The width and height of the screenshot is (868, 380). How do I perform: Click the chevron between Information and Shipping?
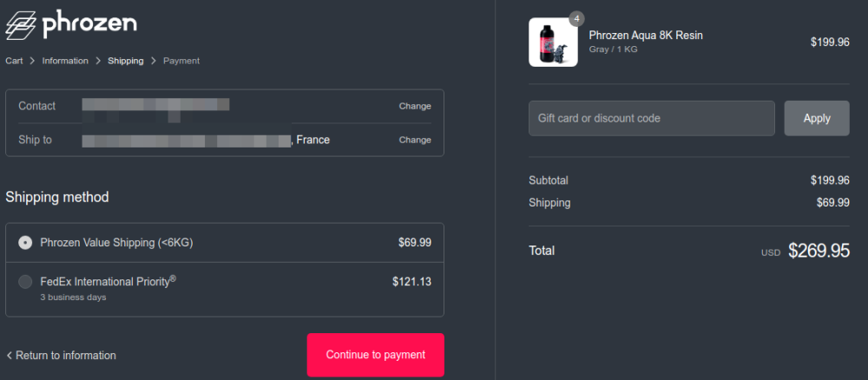click(98, 61)
